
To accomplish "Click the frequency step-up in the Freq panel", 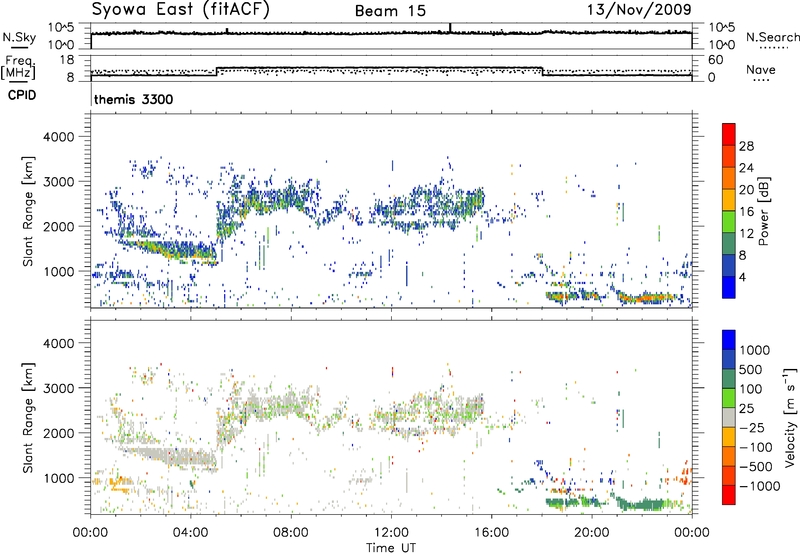I will [x=217, y=71].
